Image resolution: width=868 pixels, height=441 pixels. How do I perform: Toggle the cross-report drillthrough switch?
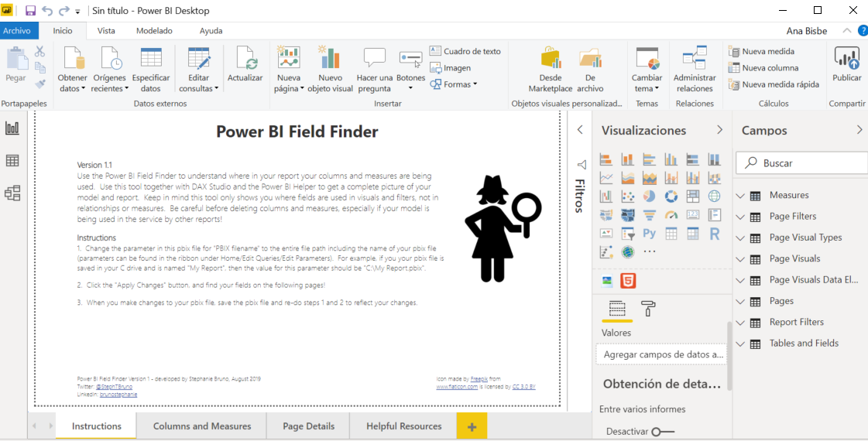(x=663, y=431)
